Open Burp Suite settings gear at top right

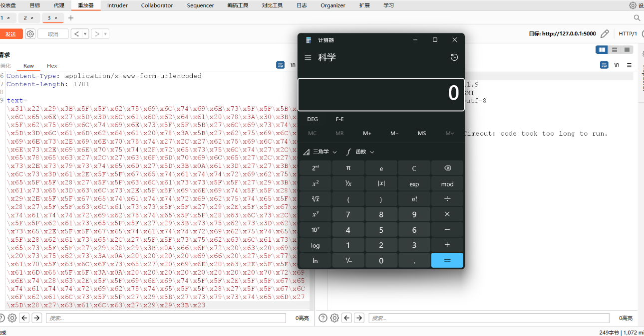point(633,5)
